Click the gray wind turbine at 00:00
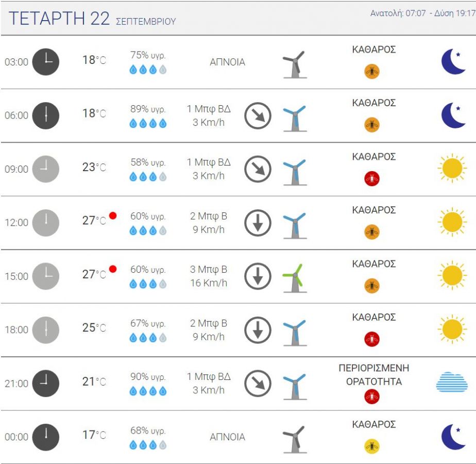476x464 pixels. tap(295, 439)
